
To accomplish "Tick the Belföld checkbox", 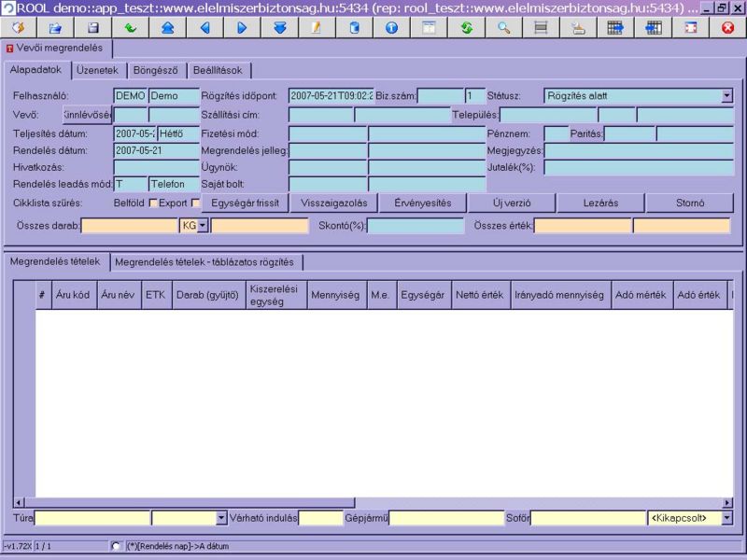I will (x=154, y=203).
